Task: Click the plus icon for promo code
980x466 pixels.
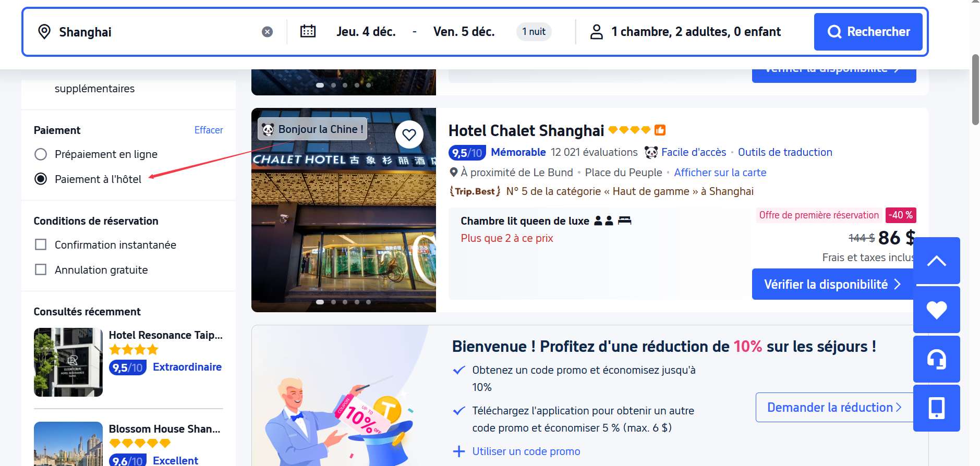Action: pos(459,451)
